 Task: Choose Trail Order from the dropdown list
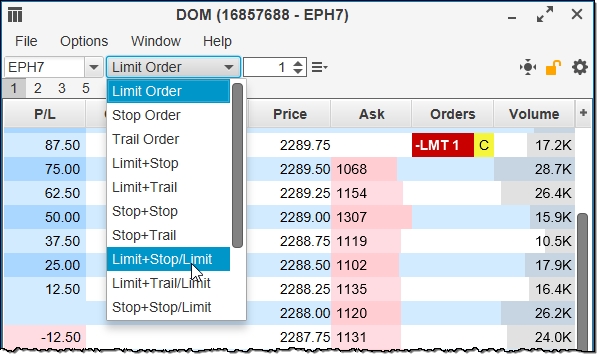pos(168,139)
